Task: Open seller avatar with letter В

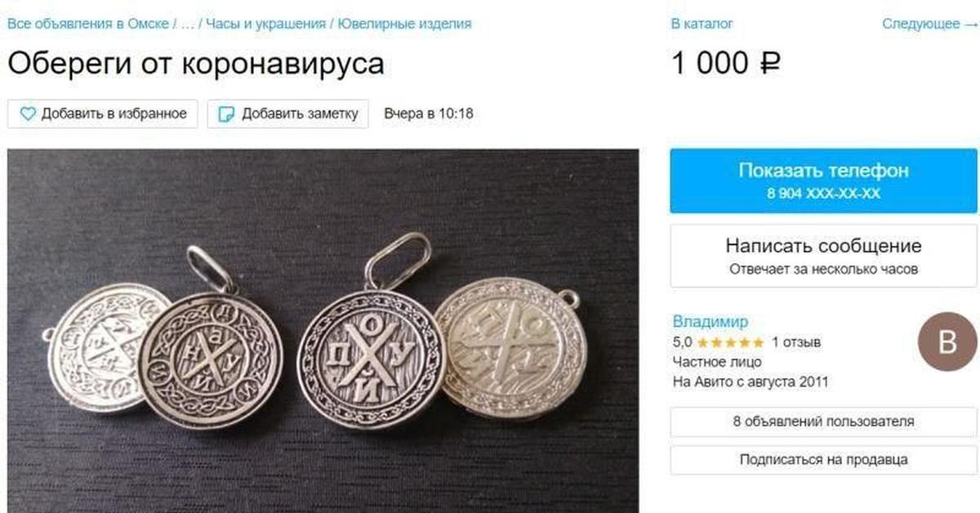Action: [947, 341]
